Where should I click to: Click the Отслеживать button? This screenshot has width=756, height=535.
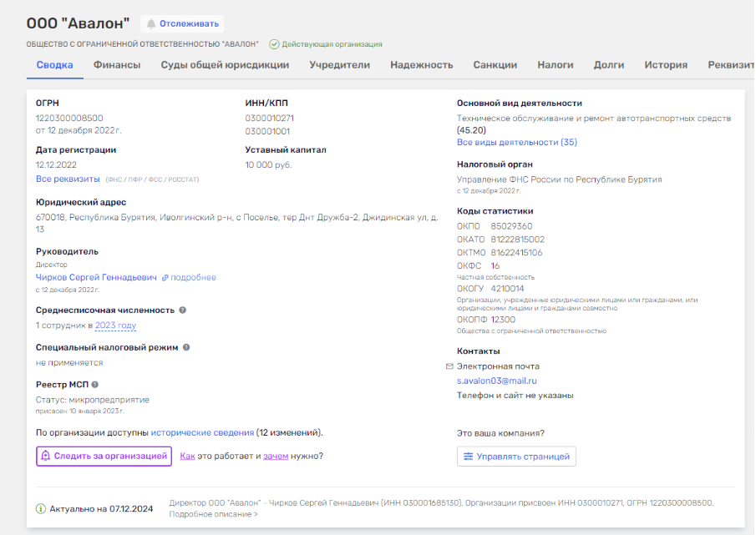click(182, 23)
